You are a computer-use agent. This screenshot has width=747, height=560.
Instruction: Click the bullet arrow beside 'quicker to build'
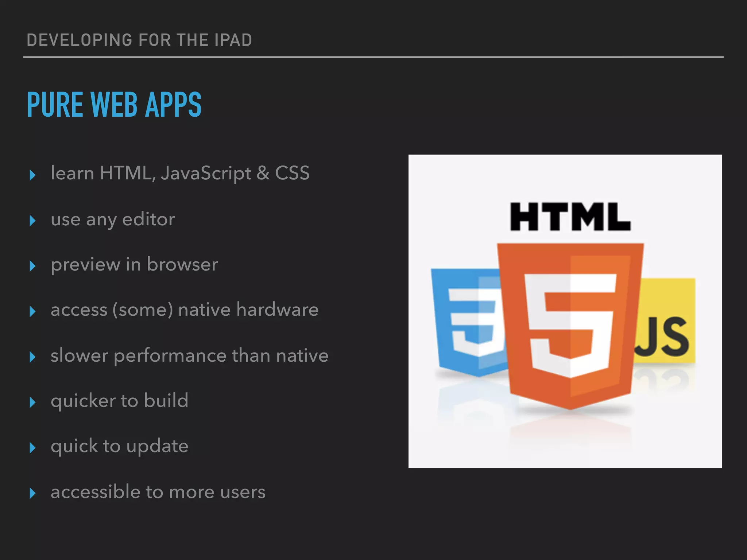[32, 402]
